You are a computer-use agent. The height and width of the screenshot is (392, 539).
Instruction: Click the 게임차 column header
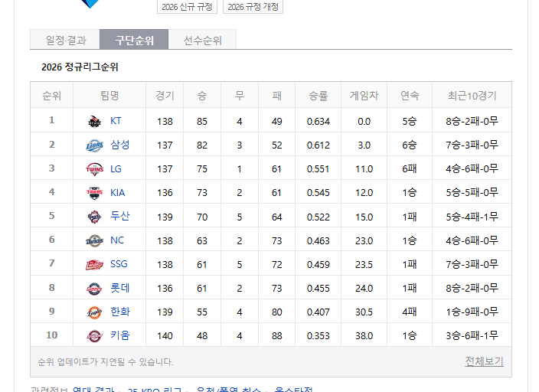(364, 95)
